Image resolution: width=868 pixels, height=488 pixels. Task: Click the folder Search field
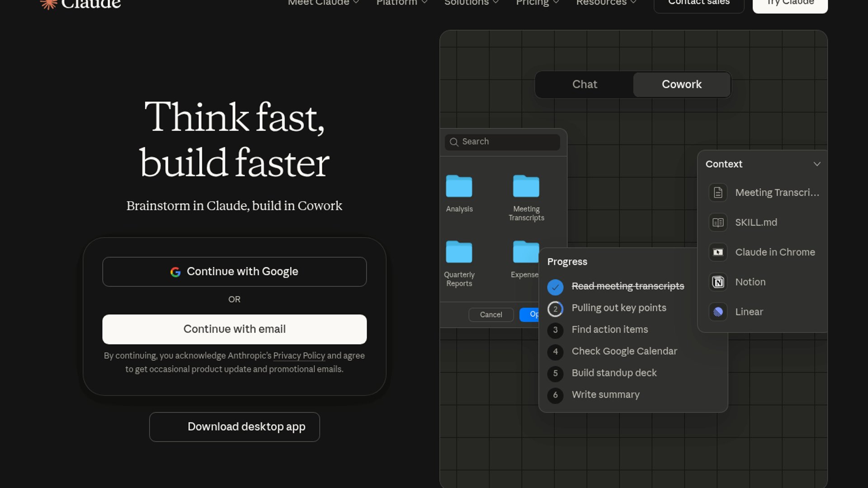point(503,142)
